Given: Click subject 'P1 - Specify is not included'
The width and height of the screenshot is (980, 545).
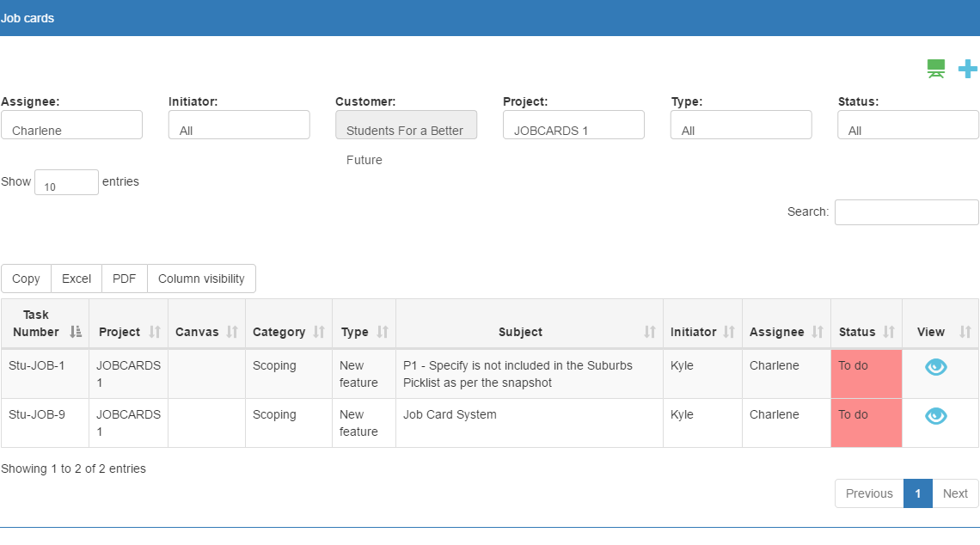Looking at the screenshot, I should click(x=518, y=374).
